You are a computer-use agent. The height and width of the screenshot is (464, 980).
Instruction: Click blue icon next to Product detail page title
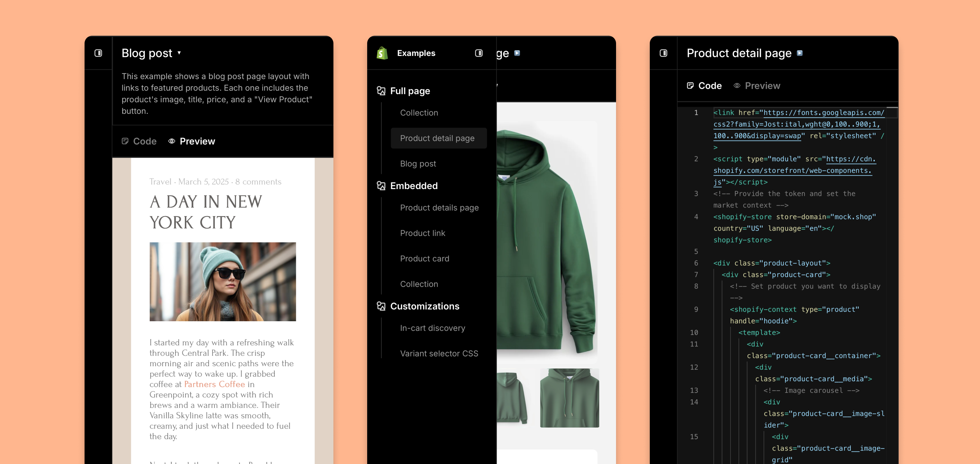tap(800, 53)
